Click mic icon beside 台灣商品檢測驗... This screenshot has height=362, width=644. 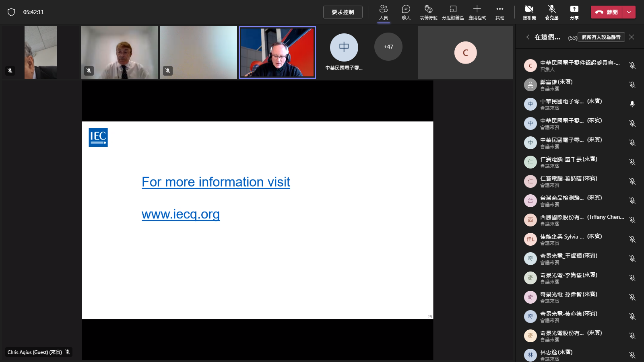pyautogui.click(x=632, y=201)
